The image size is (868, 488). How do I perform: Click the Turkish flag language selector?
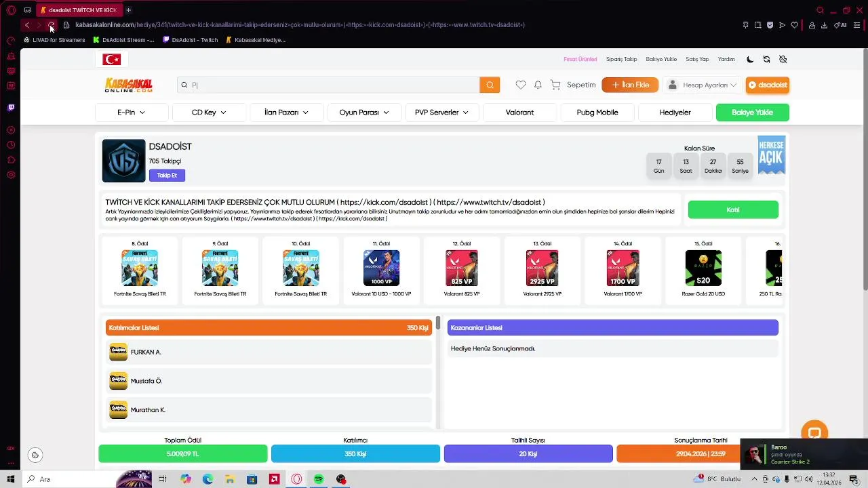click(111, 60)
